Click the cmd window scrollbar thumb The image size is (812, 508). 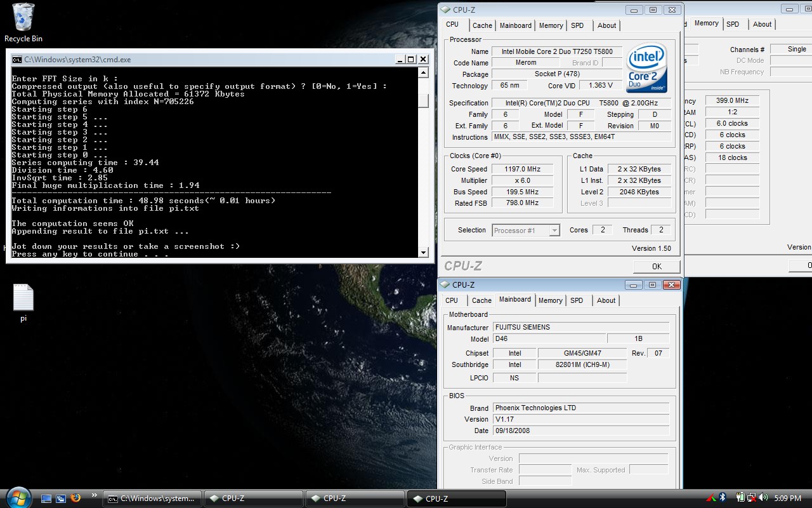(423, 101)
